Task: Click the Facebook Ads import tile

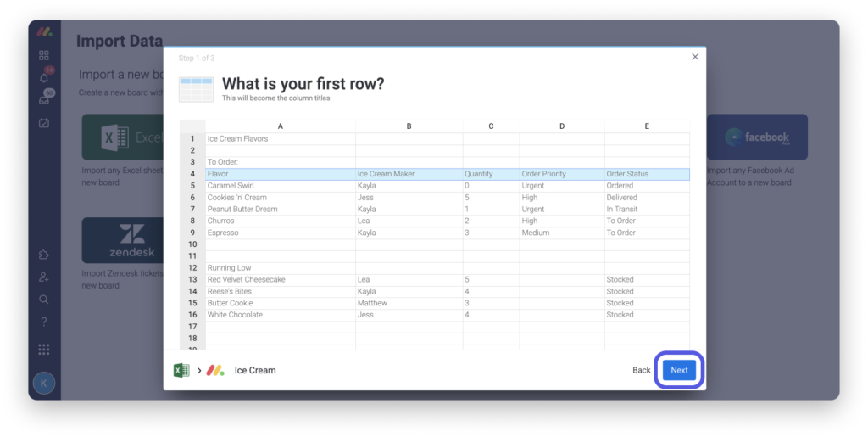Action: pyautogui.click(x=757, y=137)
